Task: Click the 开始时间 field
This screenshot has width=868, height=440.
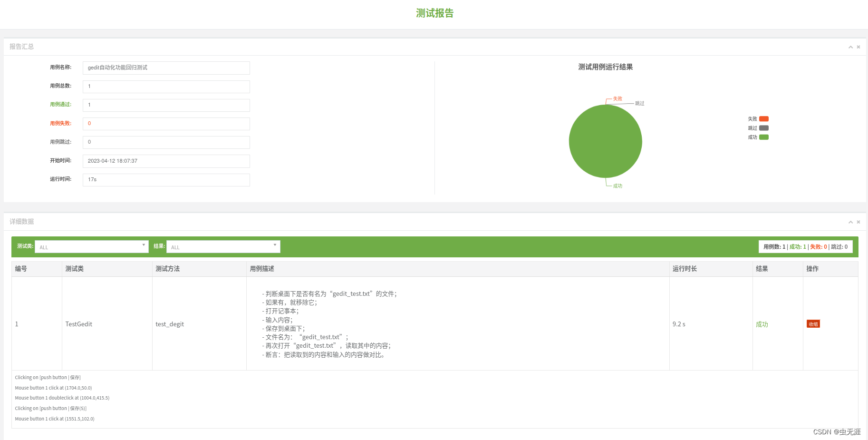Action: coord(166,161)
